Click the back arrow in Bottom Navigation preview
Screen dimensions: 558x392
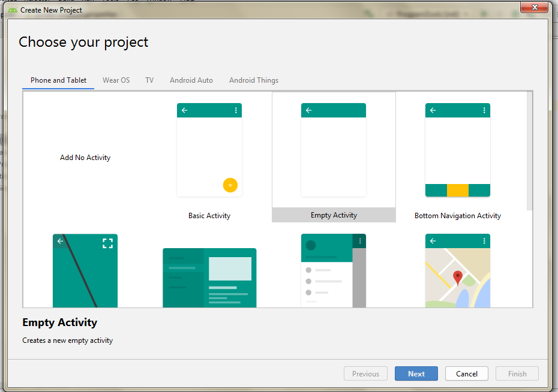pyautogui.click(x=433, y=110)
